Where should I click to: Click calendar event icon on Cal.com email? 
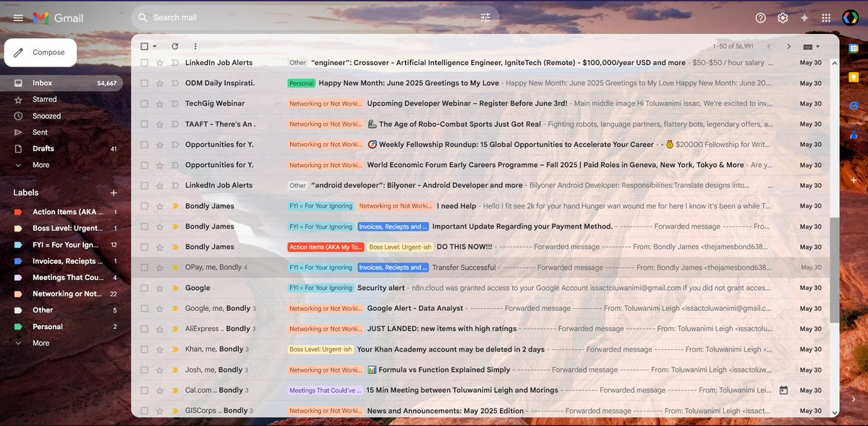(x=783, y=391)
